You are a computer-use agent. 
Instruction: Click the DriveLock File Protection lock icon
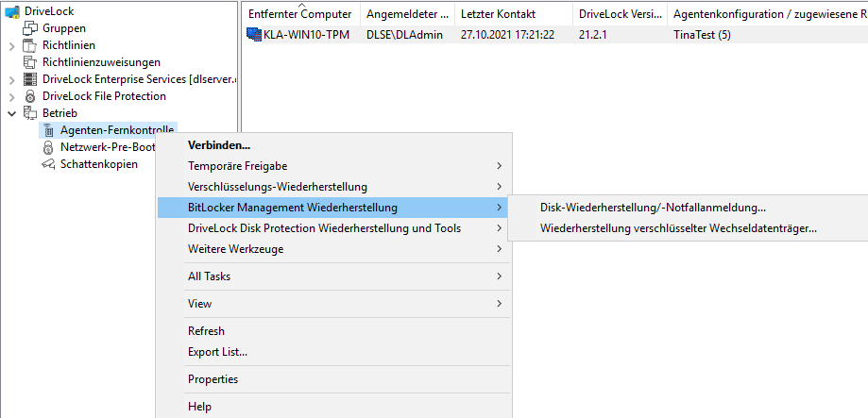point(31,96)
